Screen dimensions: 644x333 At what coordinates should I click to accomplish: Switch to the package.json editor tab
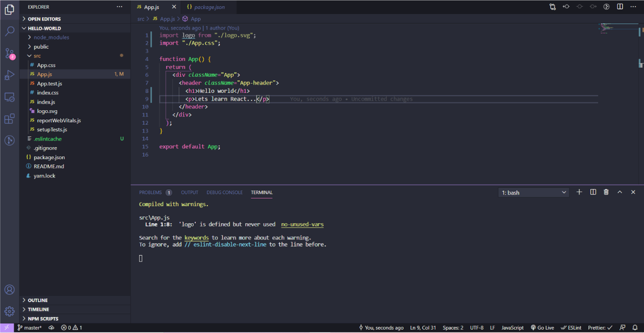point(209,7)
